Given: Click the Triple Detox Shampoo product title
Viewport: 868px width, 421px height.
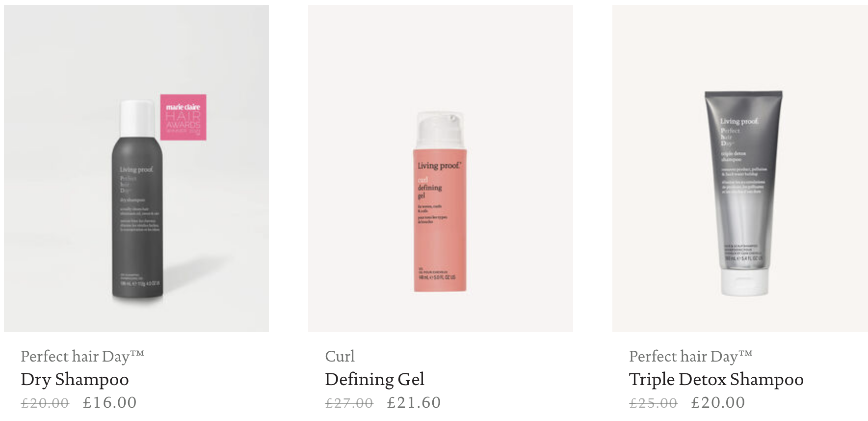Looking at the screenshot, I should pos(716,379).
